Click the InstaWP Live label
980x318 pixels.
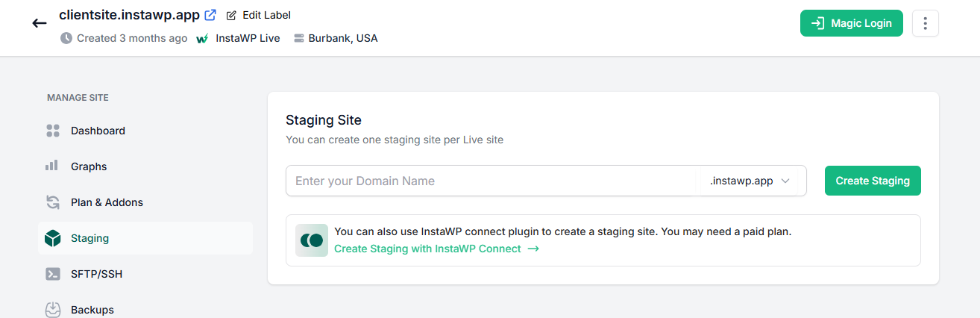[x=248, y=38]
